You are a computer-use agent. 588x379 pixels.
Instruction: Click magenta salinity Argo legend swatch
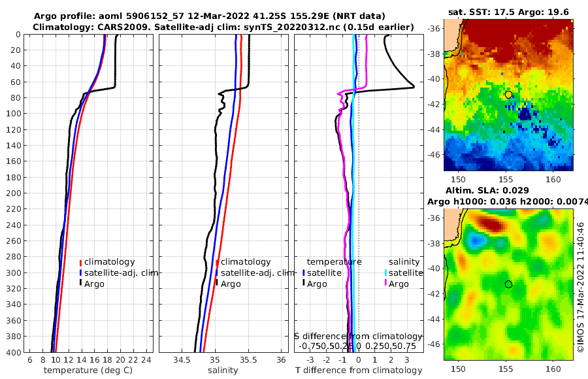(385, 284)
